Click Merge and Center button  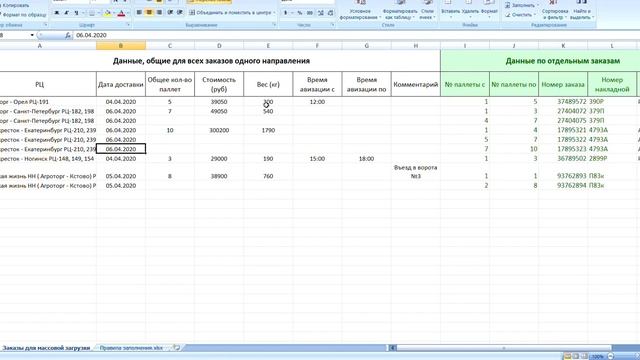(230, 13)
